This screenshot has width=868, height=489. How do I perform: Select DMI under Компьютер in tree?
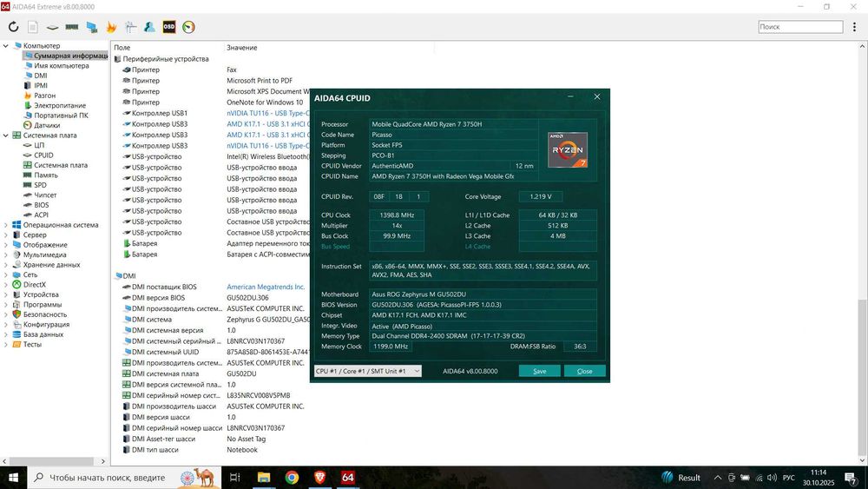(41, 76)
